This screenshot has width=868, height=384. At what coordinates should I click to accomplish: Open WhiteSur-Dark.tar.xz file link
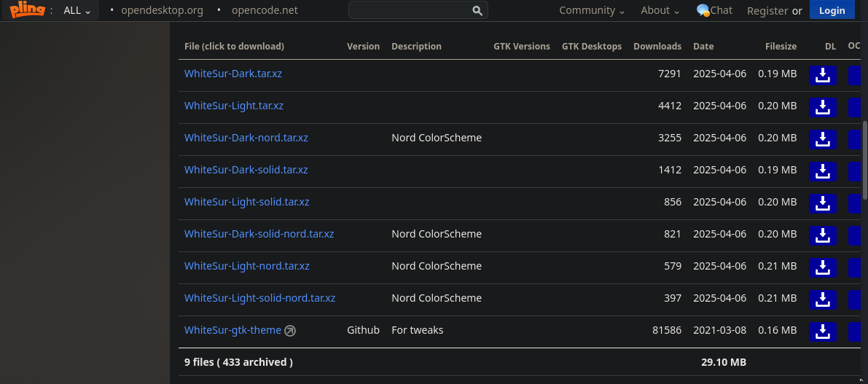tap(233, 73)
